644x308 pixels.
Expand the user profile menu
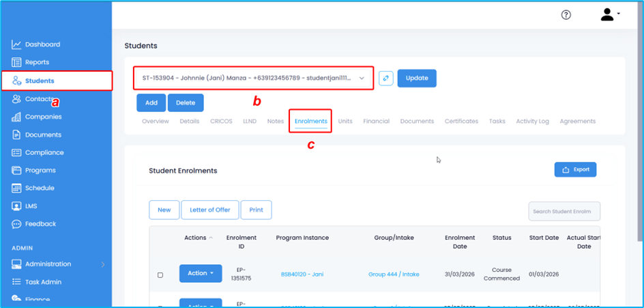pyautogui.click(x=610, y=15)
